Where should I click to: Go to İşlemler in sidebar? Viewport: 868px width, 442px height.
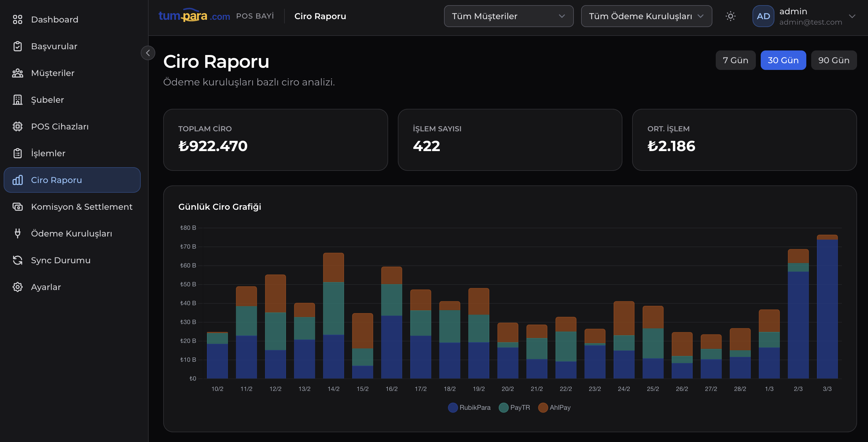pyautogui.click(x=48, y=154)
